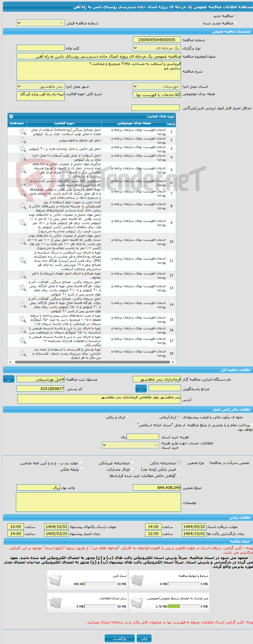The height and width of the screenshot is (644, 253).
Task: Click the چاپ print button
Action: (144, 638)
